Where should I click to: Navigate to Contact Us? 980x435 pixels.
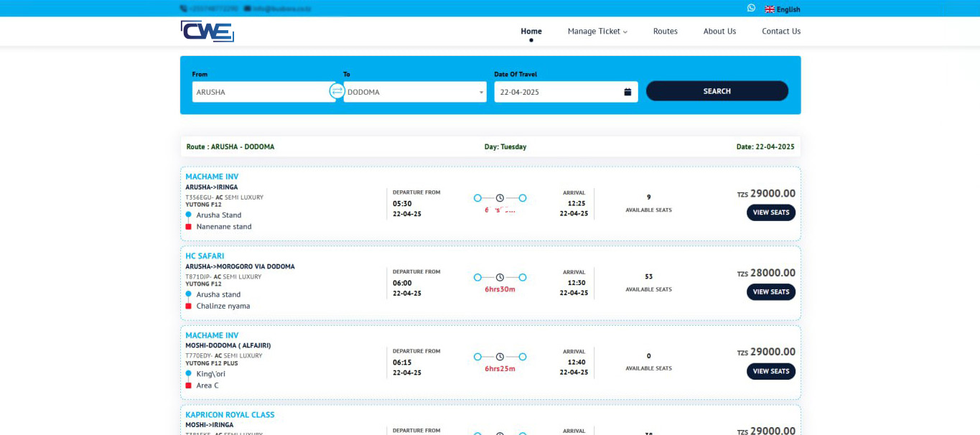click(x=781, y=31)
